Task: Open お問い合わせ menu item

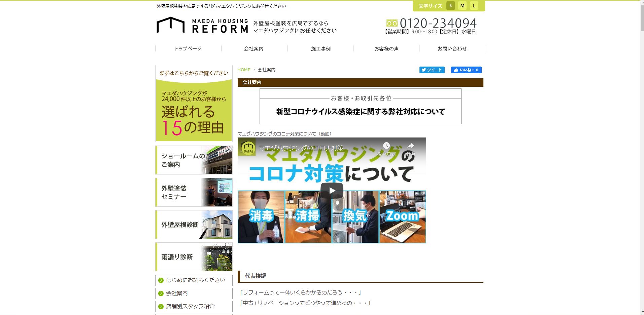Action: click(452, 49)
